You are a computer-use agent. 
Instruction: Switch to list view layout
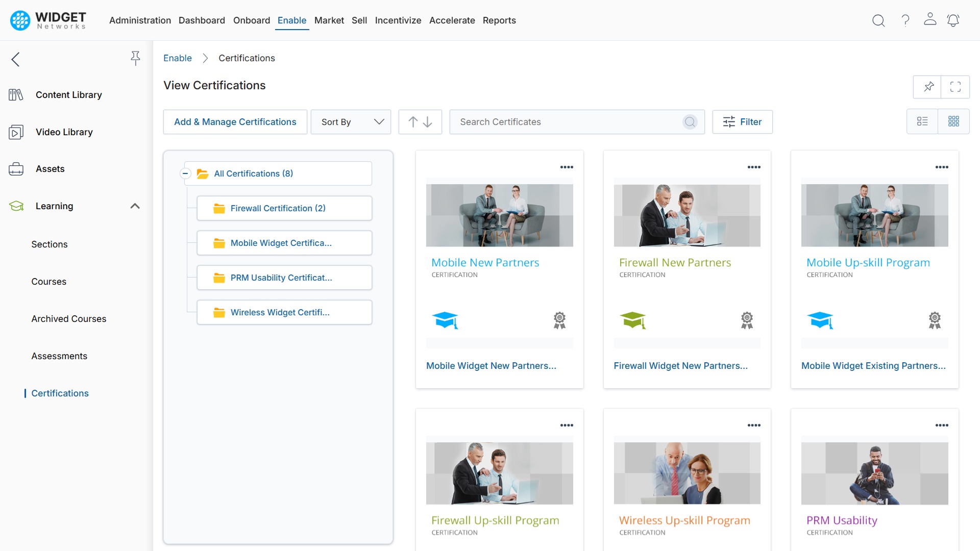[922, 121]
